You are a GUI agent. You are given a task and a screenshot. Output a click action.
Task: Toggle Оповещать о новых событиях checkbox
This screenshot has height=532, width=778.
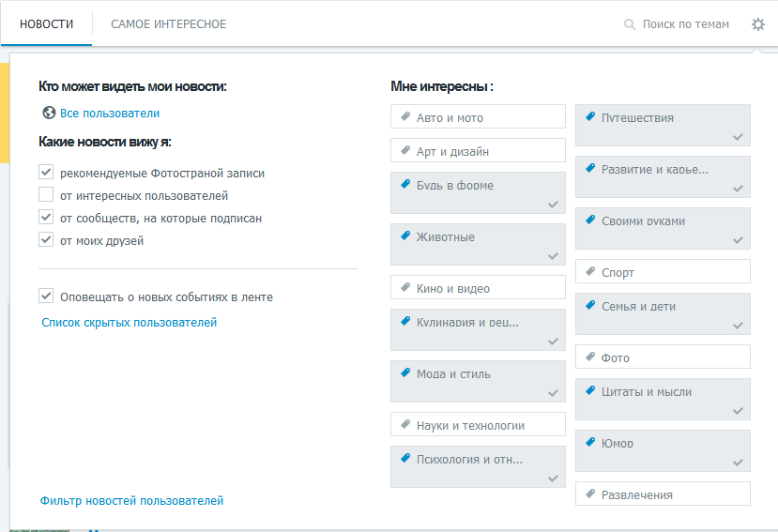coord(46,296)
